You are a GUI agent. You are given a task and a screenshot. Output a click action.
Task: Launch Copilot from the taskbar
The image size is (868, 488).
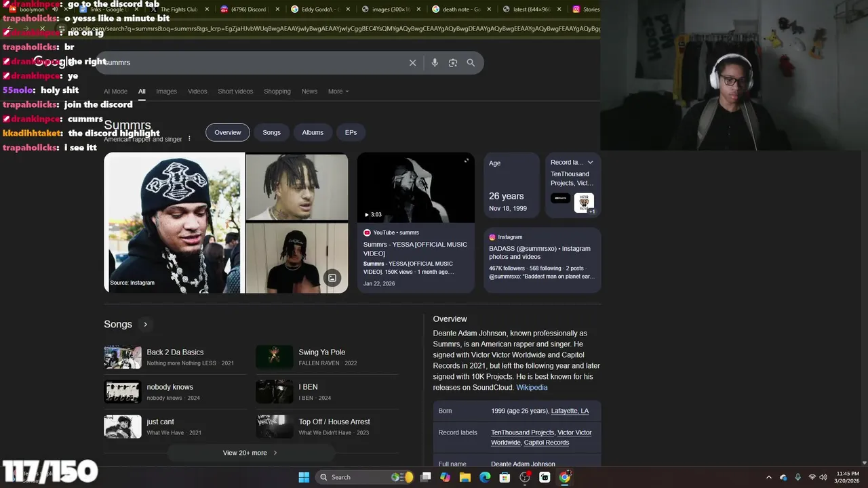pos(445,477)
